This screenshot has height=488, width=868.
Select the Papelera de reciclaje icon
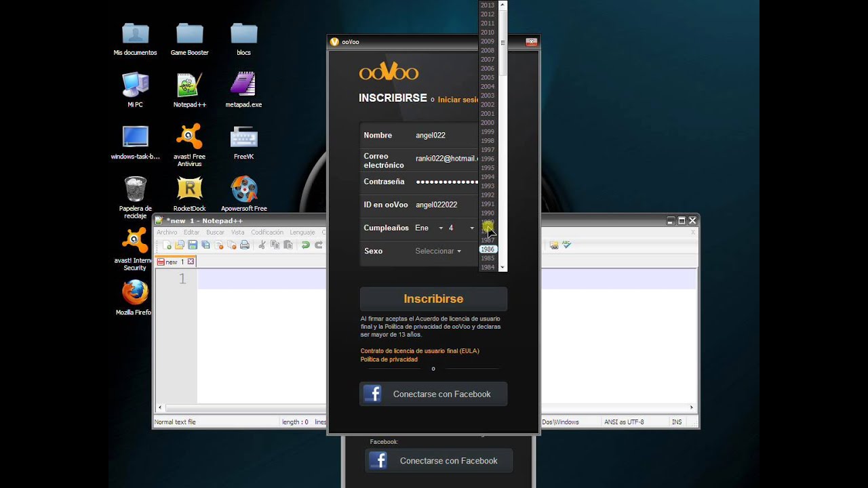coord(135,197)
